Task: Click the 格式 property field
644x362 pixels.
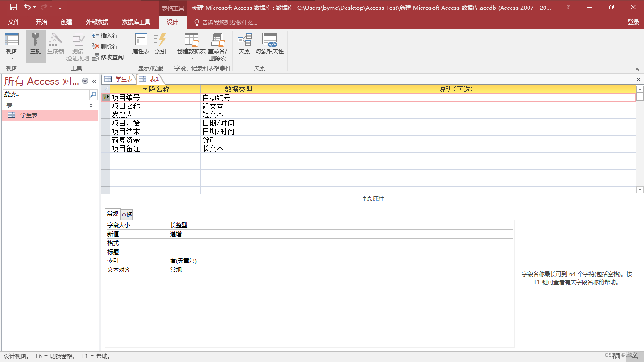Action: click(x=341, y=243)
